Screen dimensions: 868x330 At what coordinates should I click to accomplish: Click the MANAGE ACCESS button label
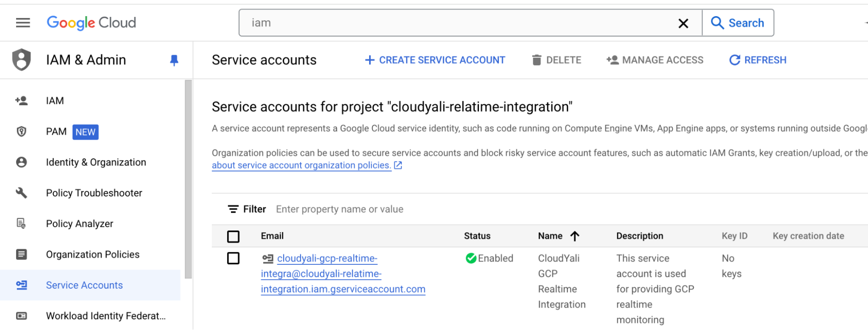[663, 60]
